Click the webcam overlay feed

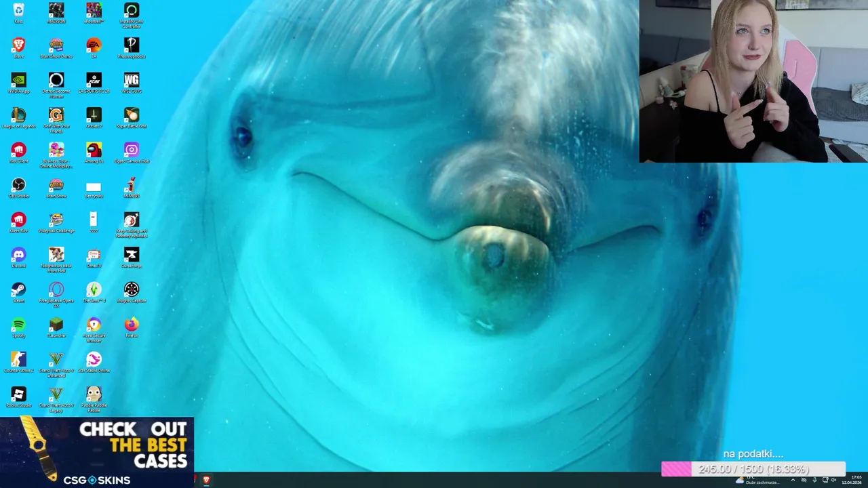pyautogui.click(x=753, y=81)
